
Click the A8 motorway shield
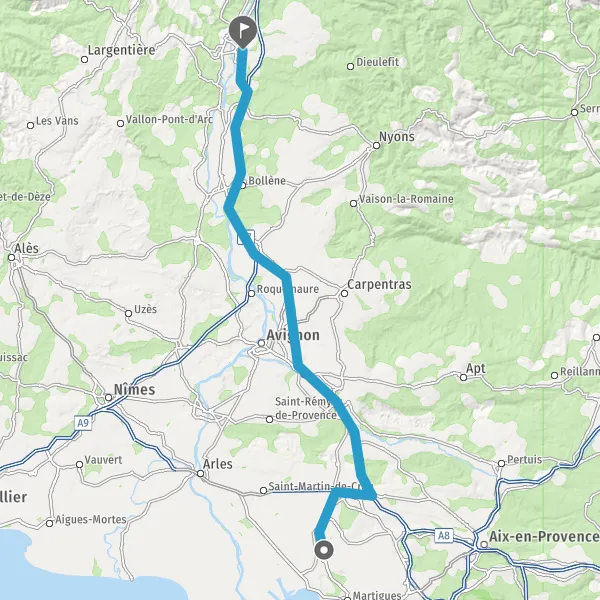click(x=444, y=535)
